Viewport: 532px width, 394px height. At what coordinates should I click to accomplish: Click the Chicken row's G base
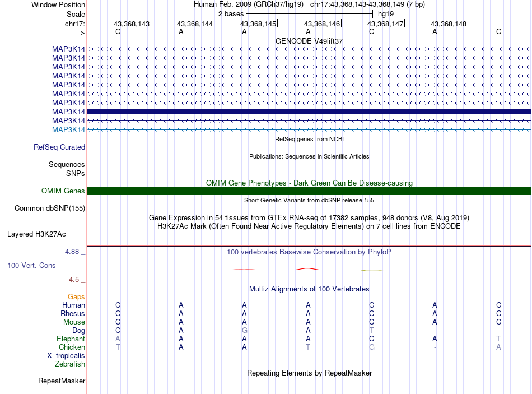(372, 347)
